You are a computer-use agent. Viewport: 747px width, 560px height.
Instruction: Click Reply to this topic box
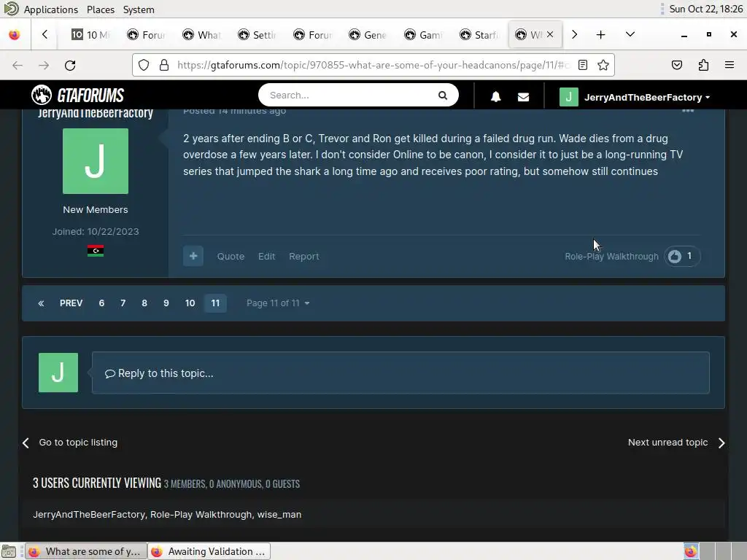400,373
